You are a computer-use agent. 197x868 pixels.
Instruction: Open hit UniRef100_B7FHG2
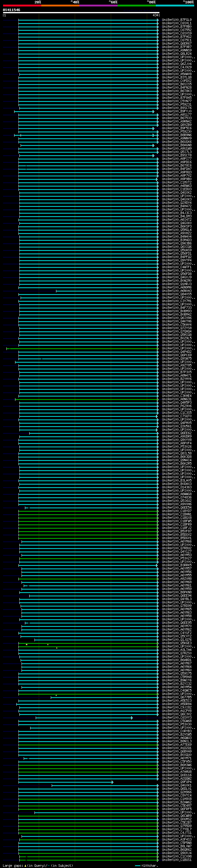[176, 37]
